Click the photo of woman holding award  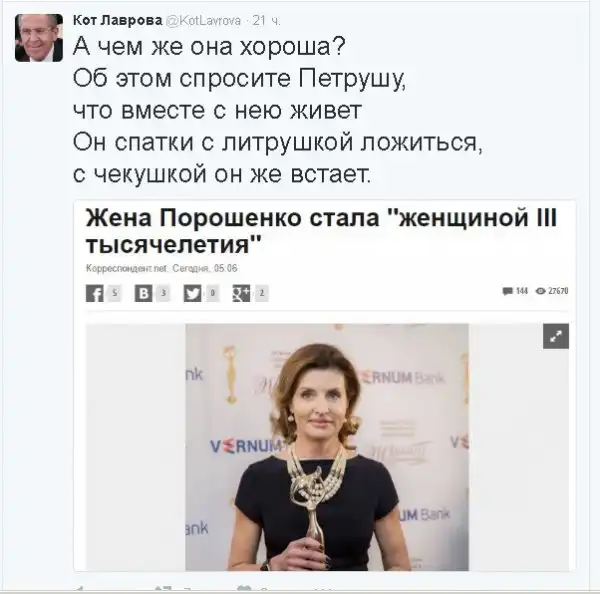(327, 447)
